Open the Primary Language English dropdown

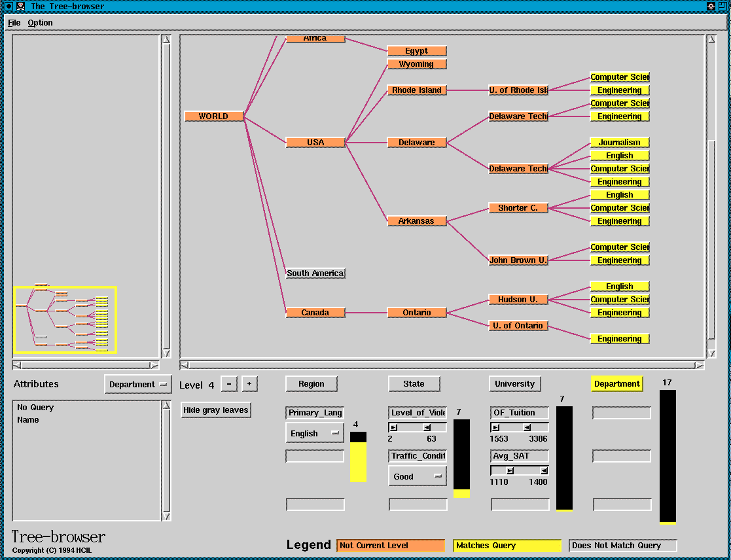click(x=314, y=433)
